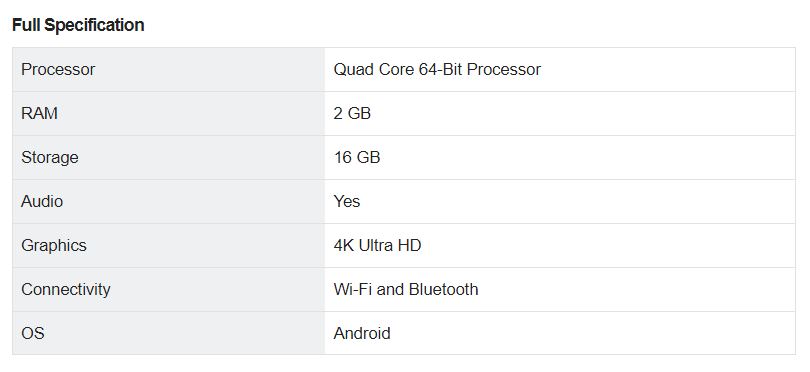The image size is (810, 372).
Task: Click the Yes value for Audio
Action: 347,201
